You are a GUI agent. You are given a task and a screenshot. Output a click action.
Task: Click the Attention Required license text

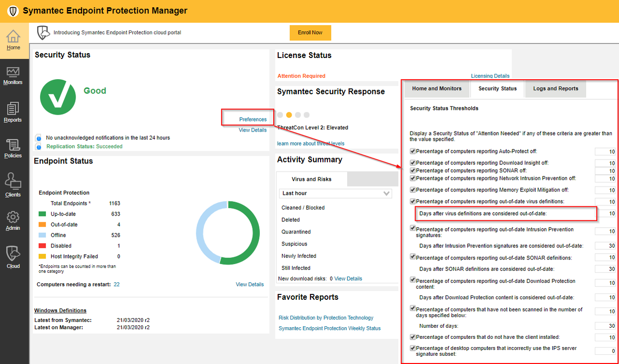pos(301,76)
